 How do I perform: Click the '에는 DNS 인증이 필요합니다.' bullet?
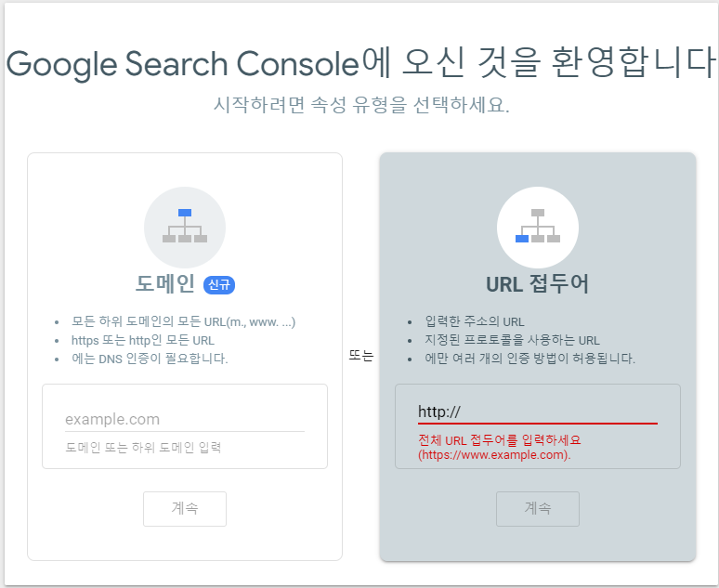(x=150, y=359)
